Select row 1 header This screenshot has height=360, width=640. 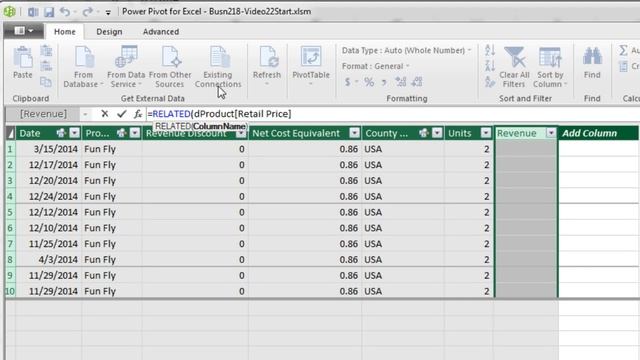tap(10, 149)
